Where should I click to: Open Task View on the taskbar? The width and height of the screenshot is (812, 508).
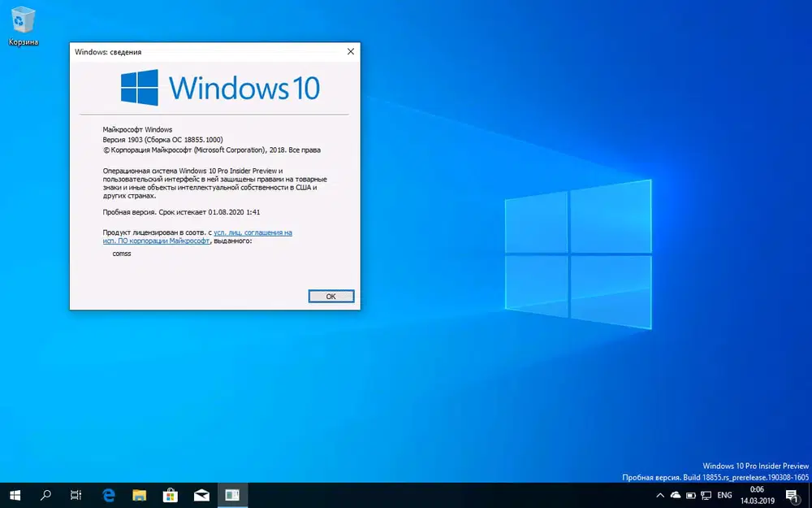coord(77,495)
